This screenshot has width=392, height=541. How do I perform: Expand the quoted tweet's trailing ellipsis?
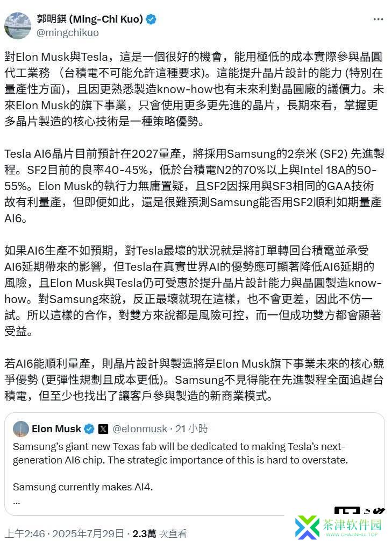click(17, 503)
